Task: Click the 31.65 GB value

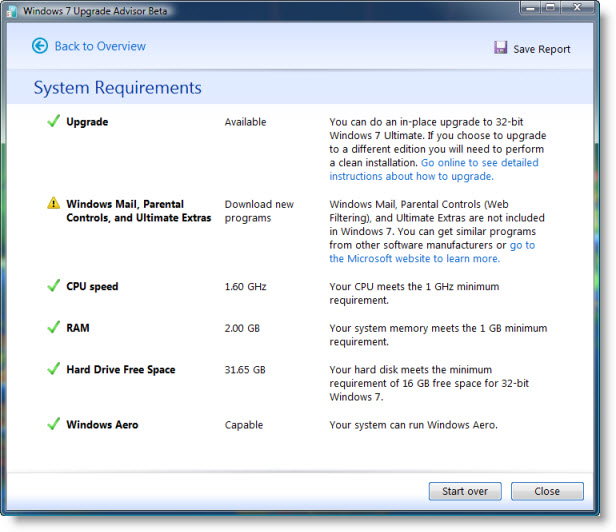Action: click(x=245, y=370)
